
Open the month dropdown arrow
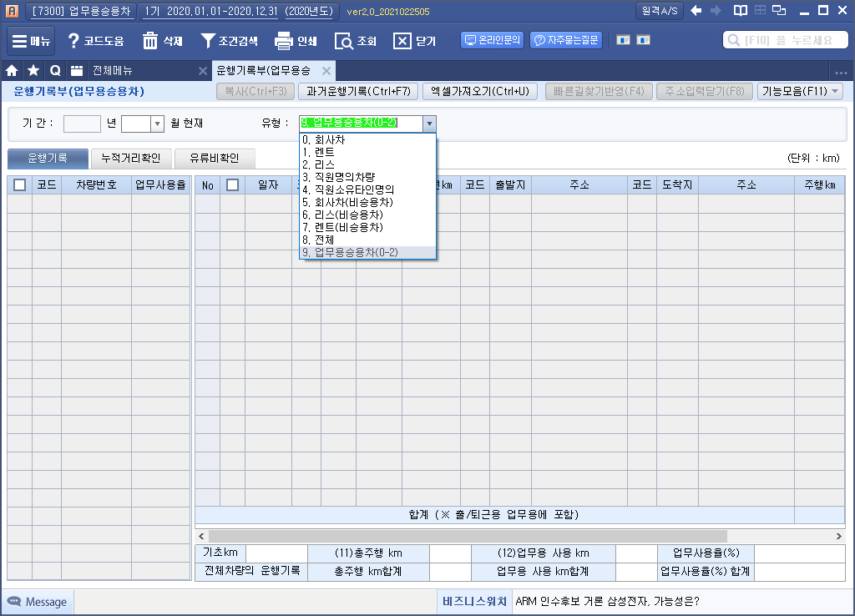157,124
